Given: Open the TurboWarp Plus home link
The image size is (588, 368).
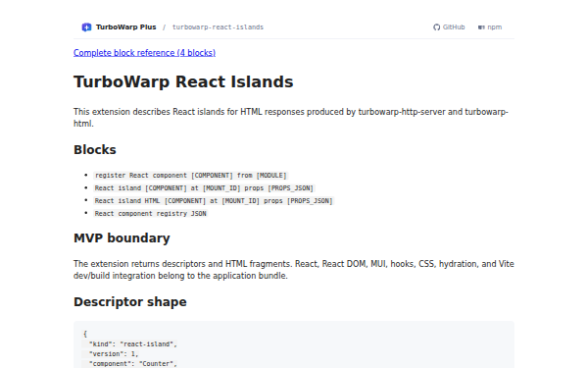Looking at the screenshot, I should [126, 27].
